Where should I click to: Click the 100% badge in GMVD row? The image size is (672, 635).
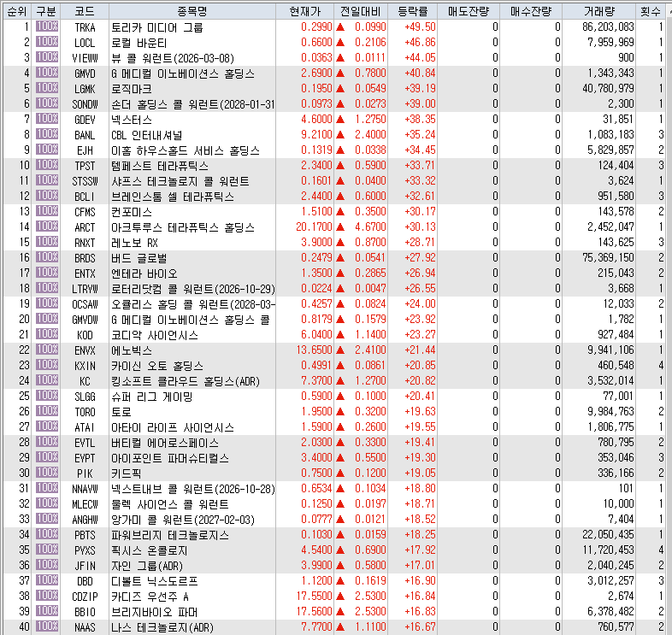coord(47,73)
